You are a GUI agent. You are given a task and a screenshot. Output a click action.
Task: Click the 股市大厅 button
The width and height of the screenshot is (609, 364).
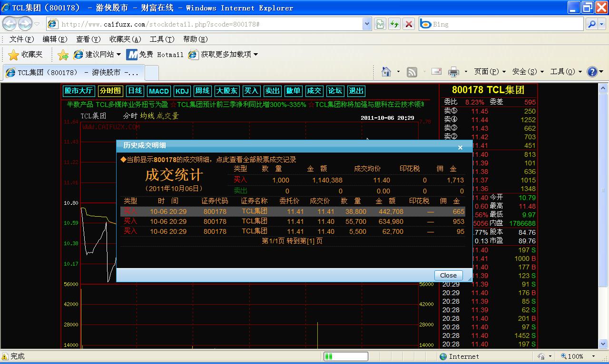(x=79, y=91)
